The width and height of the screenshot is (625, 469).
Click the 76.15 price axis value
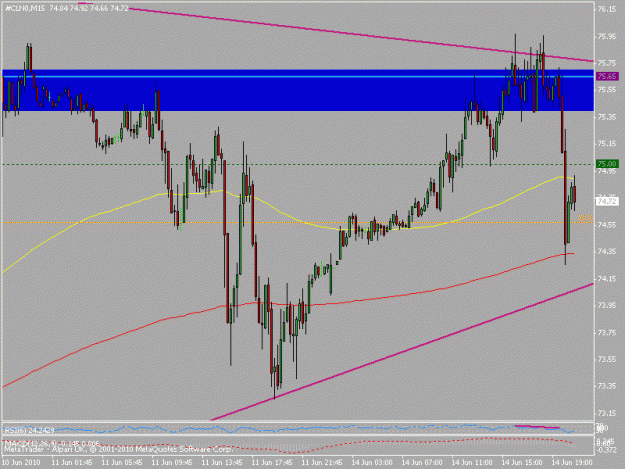tap(606, 9)
